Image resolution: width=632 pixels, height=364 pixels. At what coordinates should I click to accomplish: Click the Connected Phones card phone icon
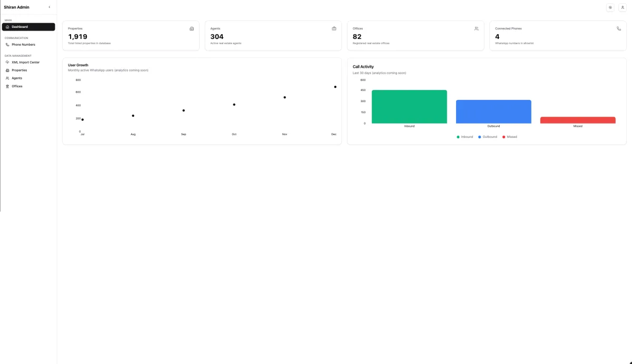[619, 28]
